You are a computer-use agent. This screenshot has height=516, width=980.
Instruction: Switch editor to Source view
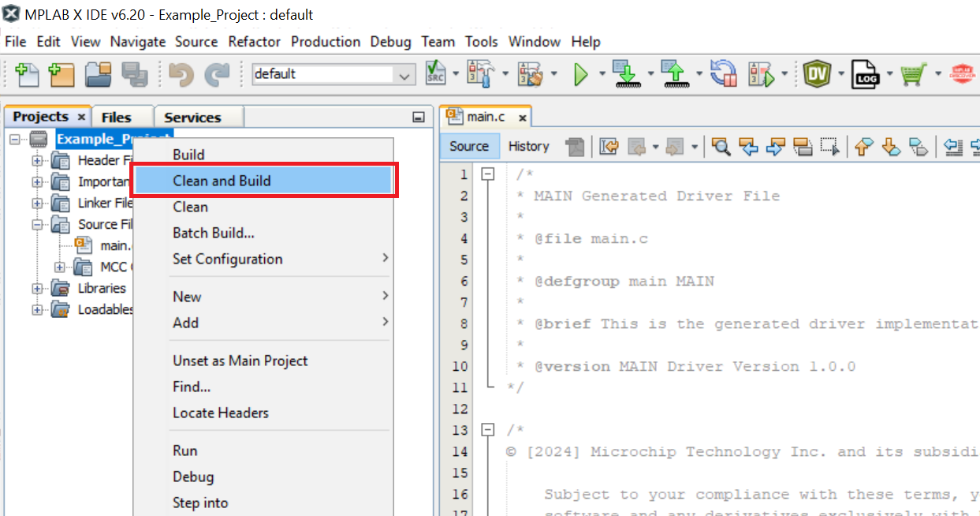tap(469, 146)
